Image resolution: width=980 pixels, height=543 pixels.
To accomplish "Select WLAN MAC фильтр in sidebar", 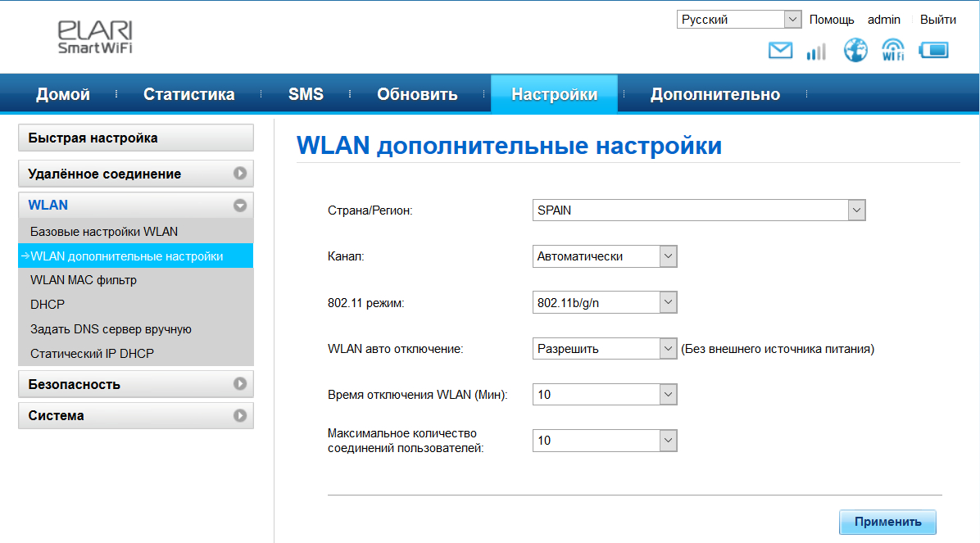I will (84, 280).
